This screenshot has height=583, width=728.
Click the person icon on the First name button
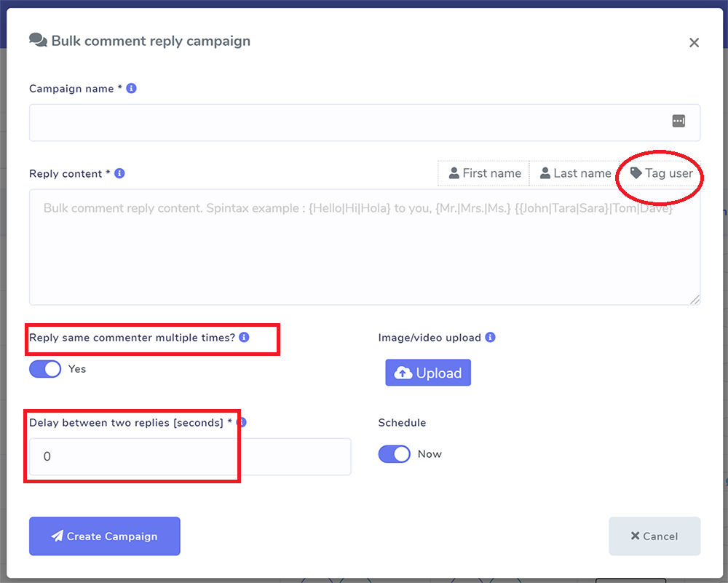(x=454, y=173)
